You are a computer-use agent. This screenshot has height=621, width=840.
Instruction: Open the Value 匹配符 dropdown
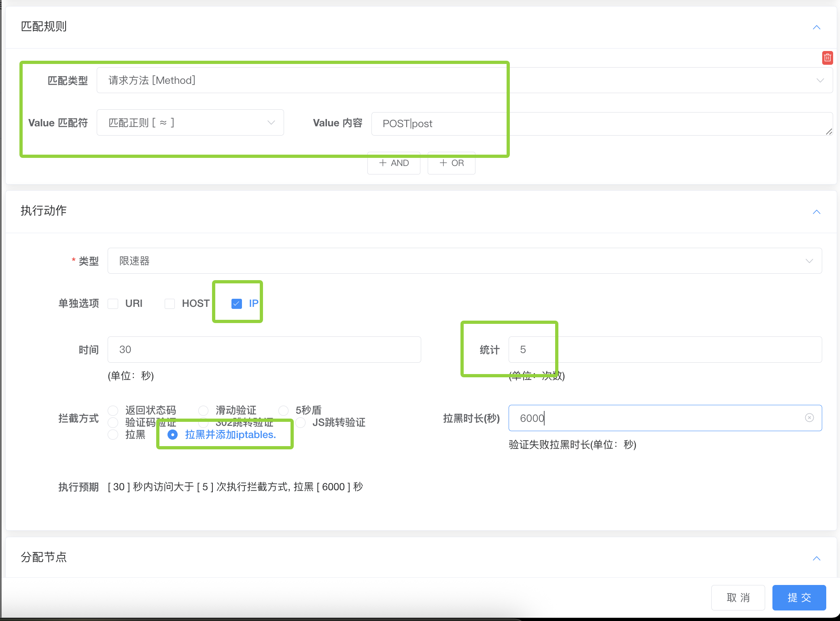[190, 122]
